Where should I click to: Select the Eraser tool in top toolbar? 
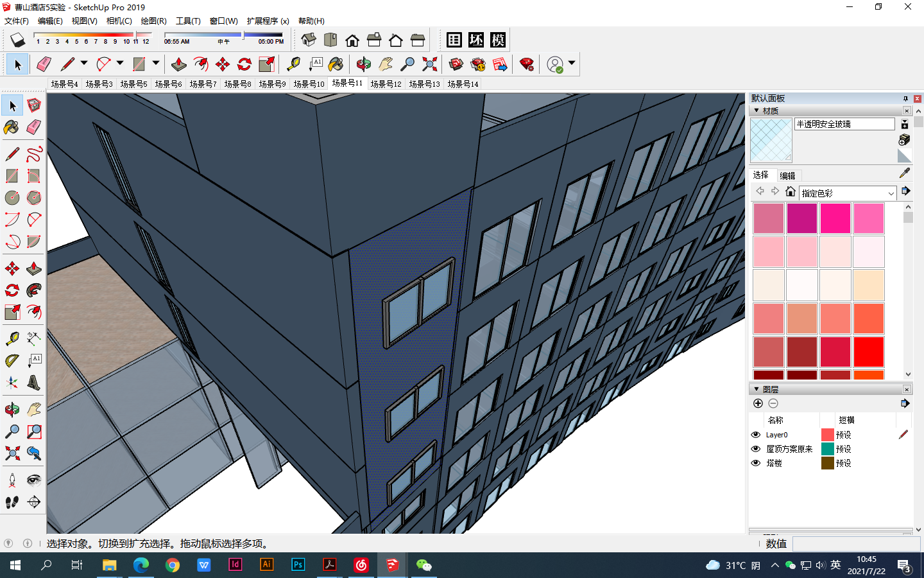point(44,64)
